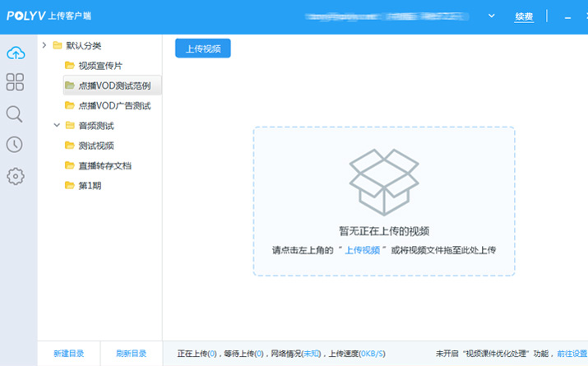The height and width of the screenshot is (366, 588).
Task: Click 刷新目录 to refresh directories
Action: (x=131, y=354)
